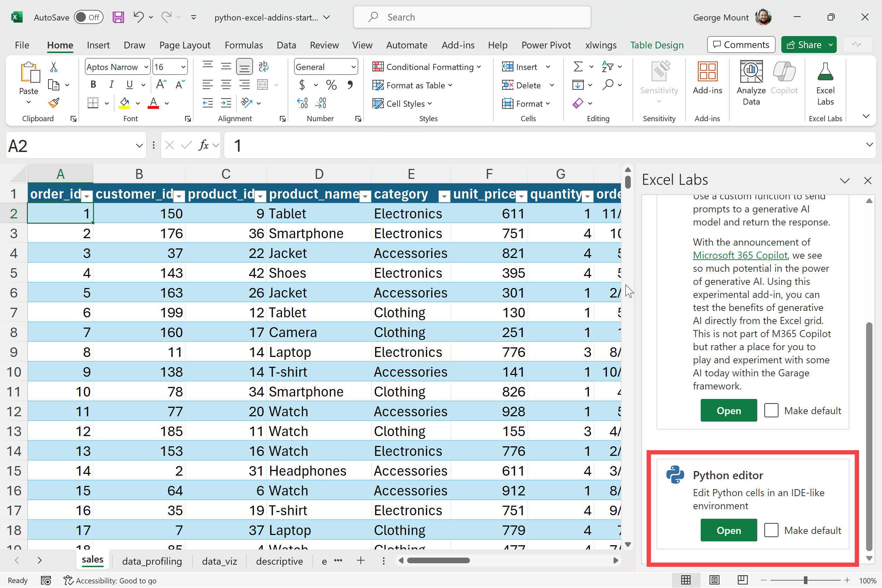The image size is (882, 588).
Task: Click the Insert Function fx icon
Action: (x=204, y=146)
